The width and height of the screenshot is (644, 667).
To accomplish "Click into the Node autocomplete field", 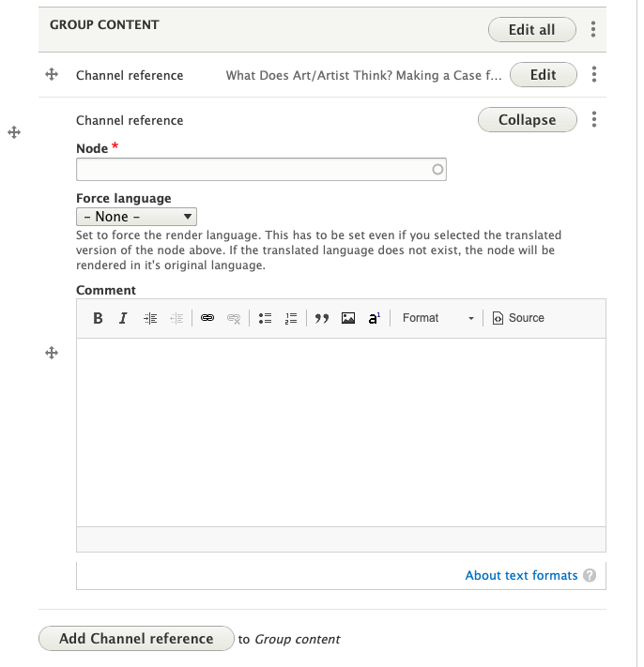I will point(253,170).
